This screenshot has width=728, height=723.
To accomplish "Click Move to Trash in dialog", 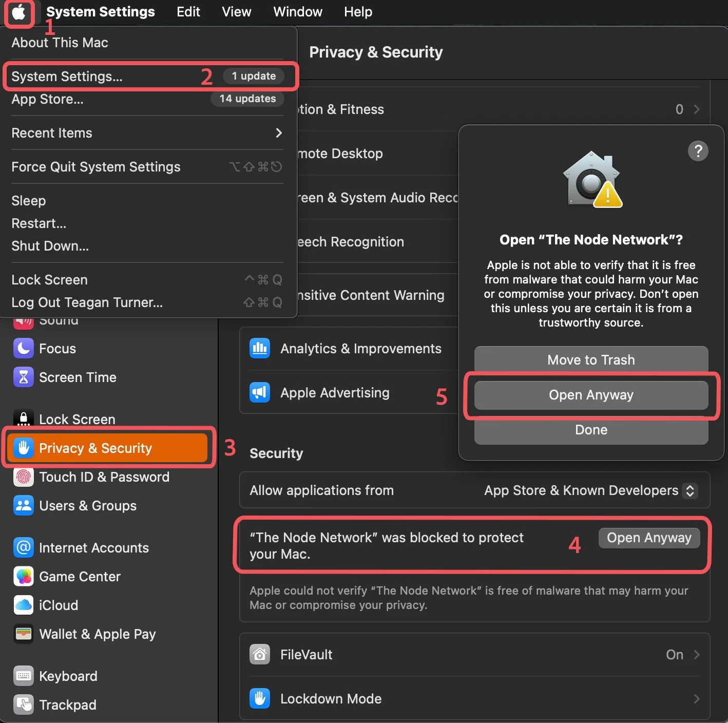I will (591, 360).
